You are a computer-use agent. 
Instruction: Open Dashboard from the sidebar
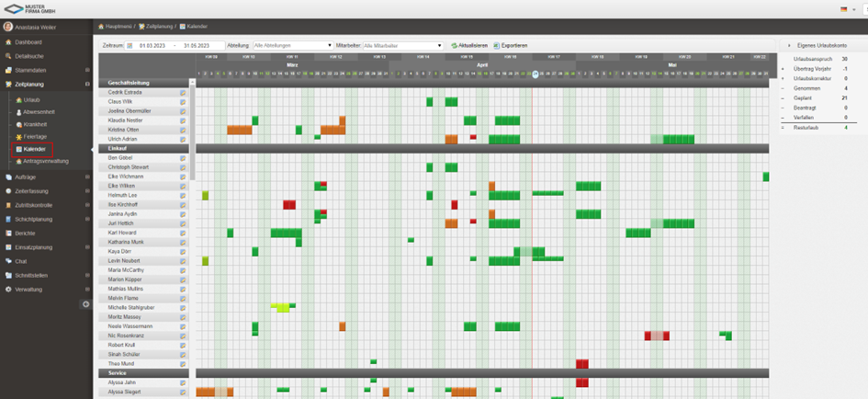coord(28,42)
